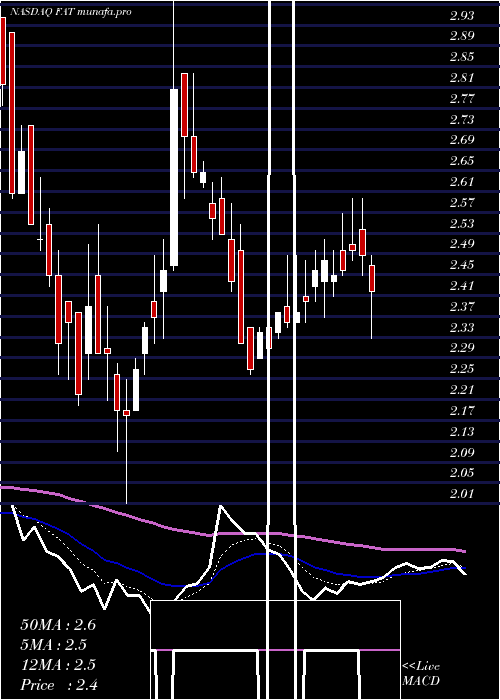Click the Price : 2.4 readout

click(59, 685)
